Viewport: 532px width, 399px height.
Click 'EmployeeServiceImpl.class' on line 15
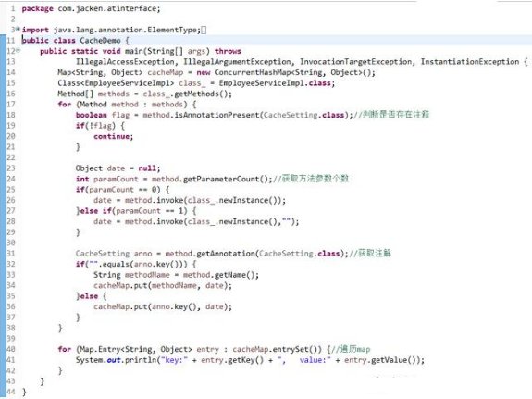click(x=275, y=83)
